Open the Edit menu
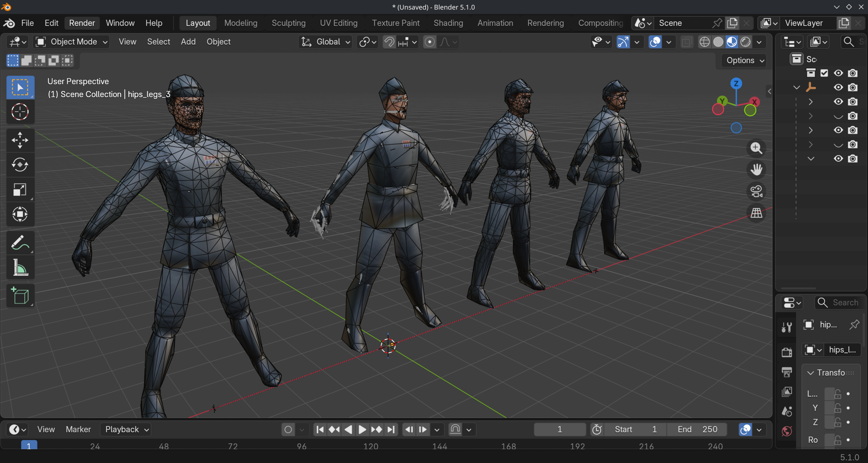Image resolution: width=868 pixels, height=463 pixels. [x=52, y=23]
